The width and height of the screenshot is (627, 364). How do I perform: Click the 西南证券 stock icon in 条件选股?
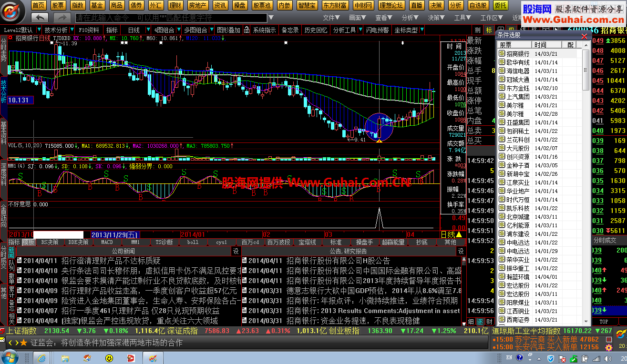[x=502, y=320]
